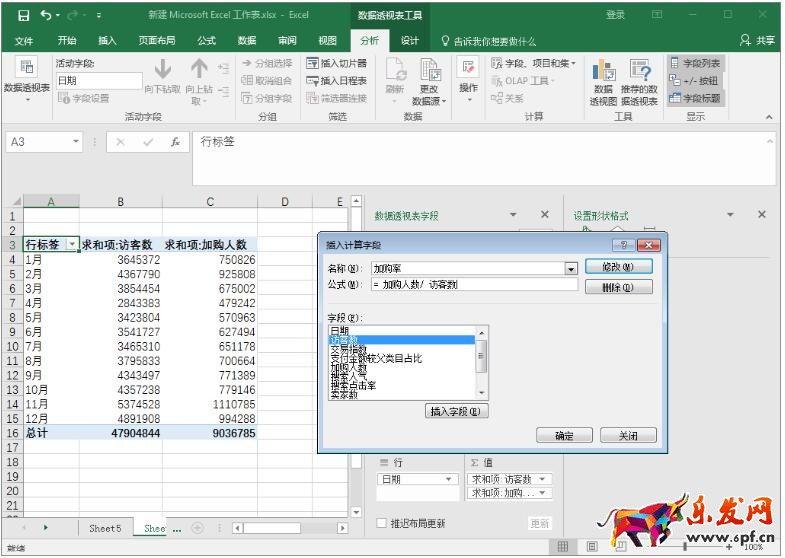Switch to the Sheet5 tab
785x558 pixels.
coord(105,528)
